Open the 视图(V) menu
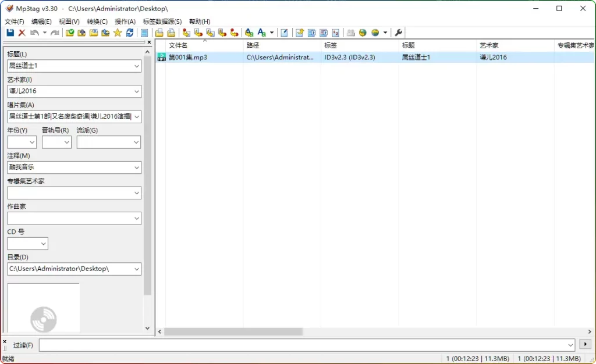 pos(69,22)
